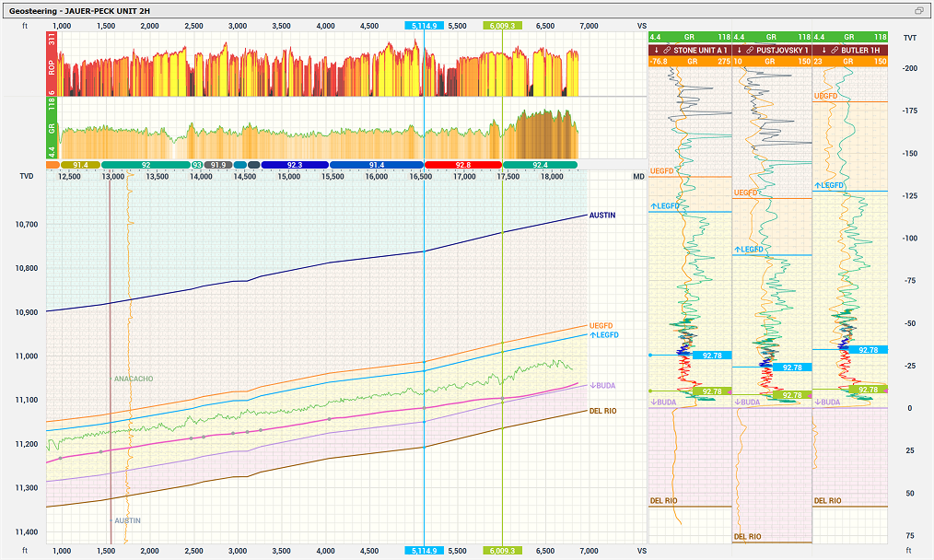Click the red ROP track label
The image size is (934, 560).
pyautogui.click(x=52, y=64)
